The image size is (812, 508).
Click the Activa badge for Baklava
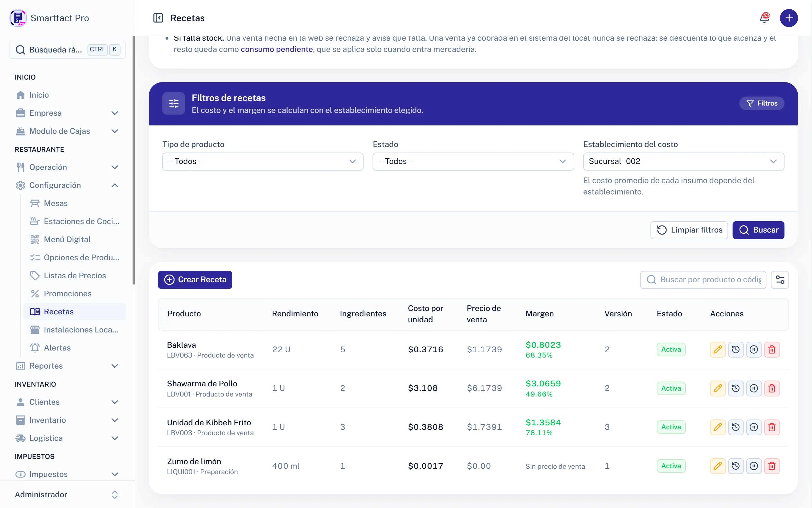[671, 349]
